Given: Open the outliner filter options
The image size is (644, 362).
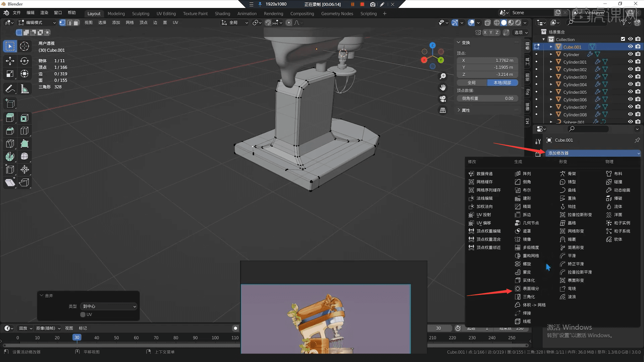Looking at the screenshot, I should click(x=624, y=22).
